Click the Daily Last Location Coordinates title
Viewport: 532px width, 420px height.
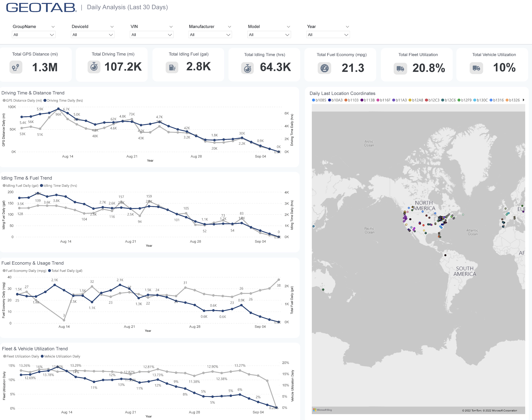tap(342, 93)
